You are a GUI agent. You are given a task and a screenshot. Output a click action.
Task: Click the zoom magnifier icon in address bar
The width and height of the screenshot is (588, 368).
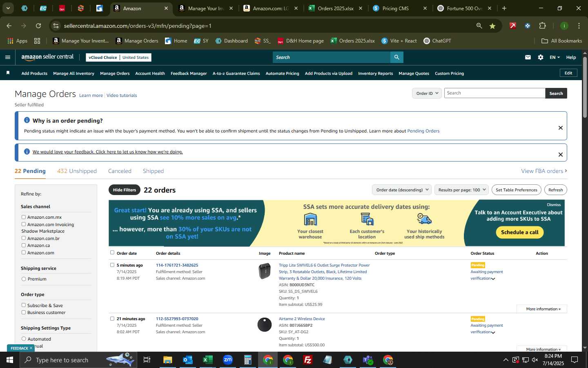(x=479, y=26)
